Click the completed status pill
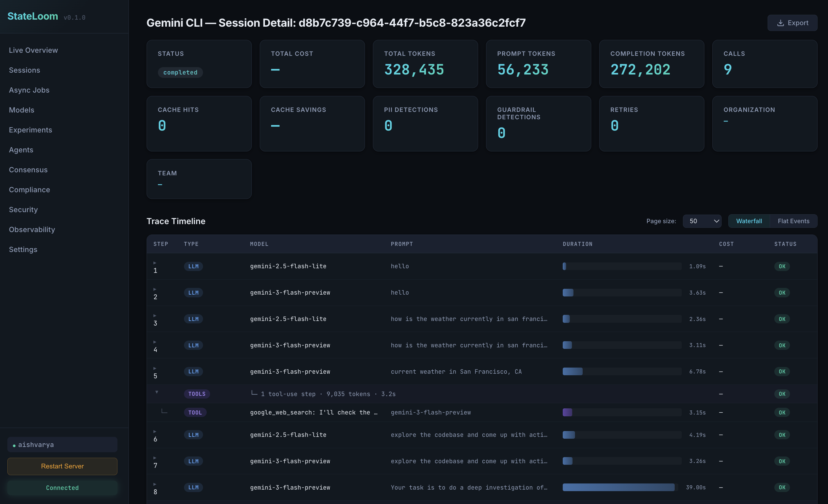This screenshot has width=828, height=504. 180,72
